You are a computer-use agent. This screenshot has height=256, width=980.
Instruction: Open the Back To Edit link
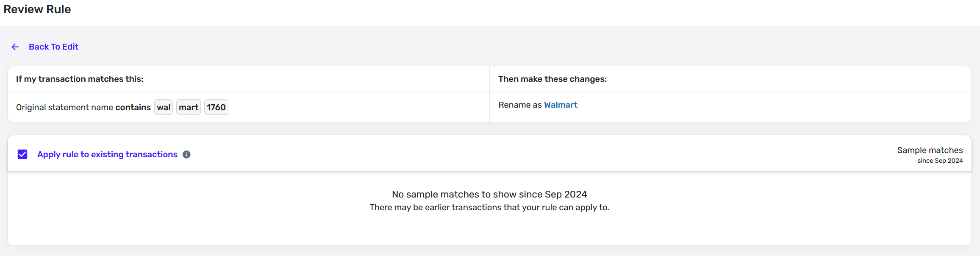53,47
